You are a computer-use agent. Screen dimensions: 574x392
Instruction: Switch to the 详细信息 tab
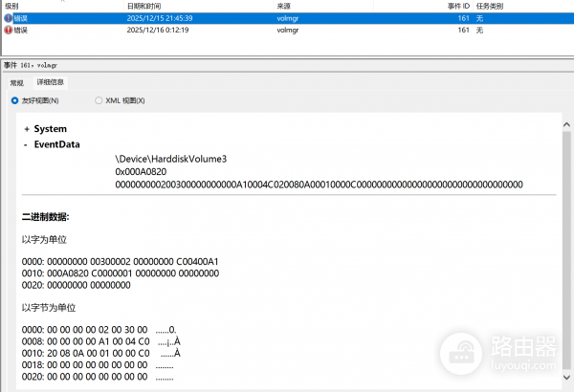coord(51,83)
